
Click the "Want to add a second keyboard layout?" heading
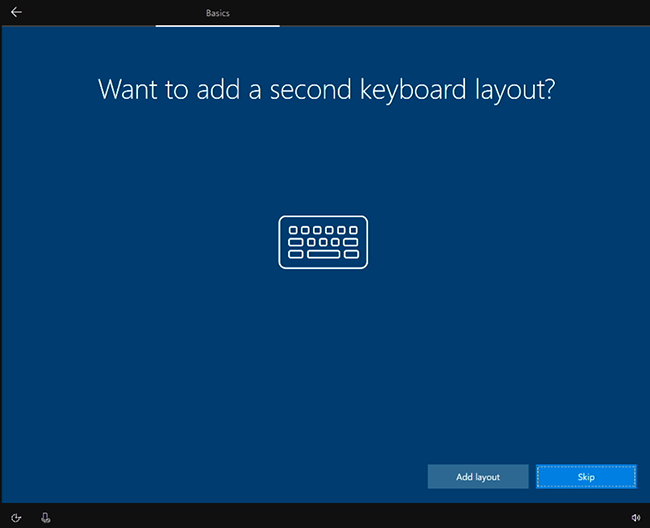click(x=326, y=90)
